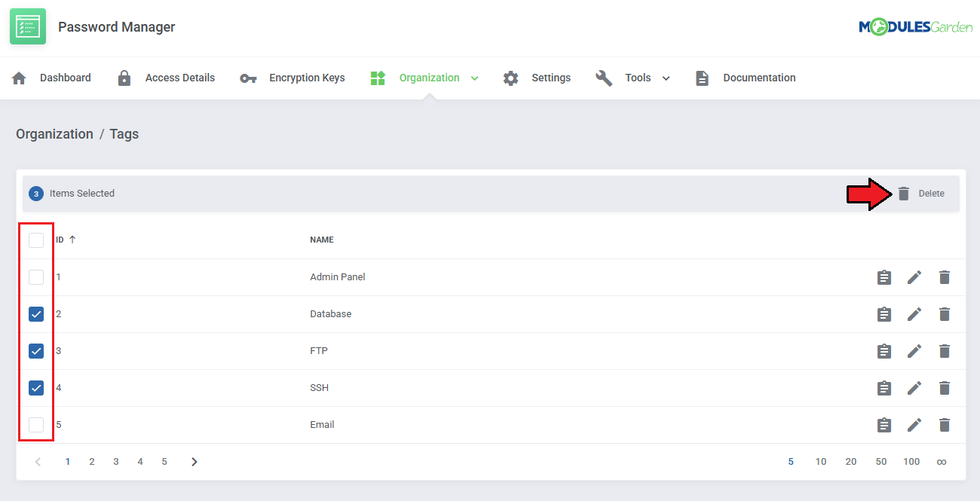The image size is (980, 501).
Task: Delete the FTP tag
Action: 945,351
